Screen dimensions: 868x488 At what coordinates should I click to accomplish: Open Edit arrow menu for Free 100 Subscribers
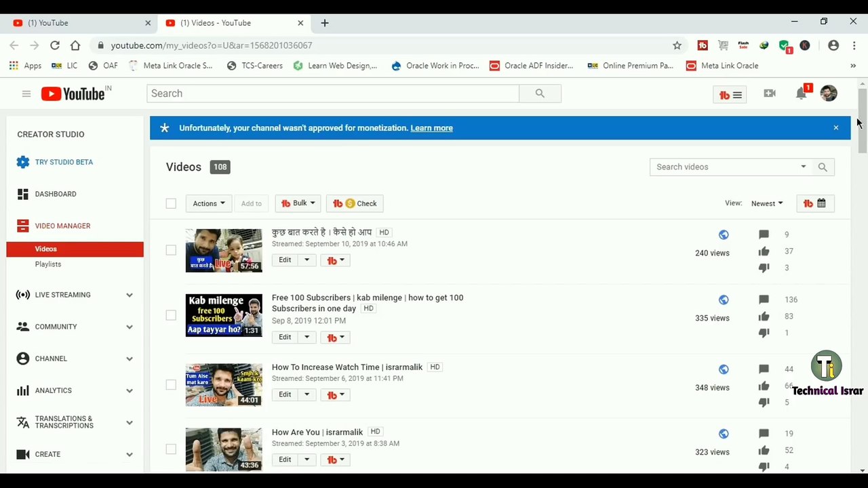point(307,338)
